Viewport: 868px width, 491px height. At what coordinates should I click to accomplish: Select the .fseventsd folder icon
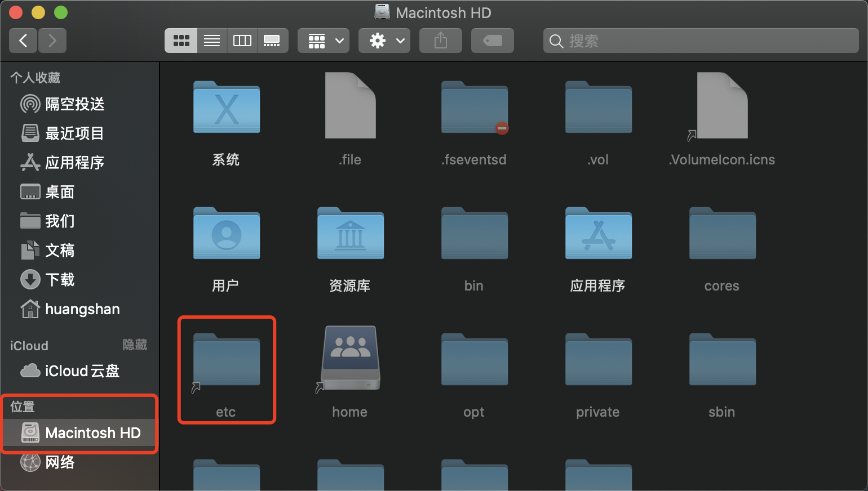coord(475,107)
